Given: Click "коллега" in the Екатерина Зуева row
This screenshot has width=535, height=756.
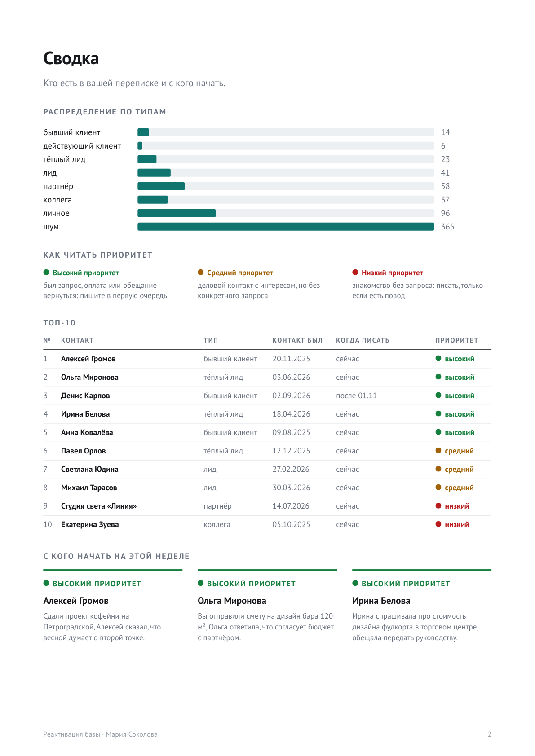Looking at the screenshot, I should click(217, 525).
